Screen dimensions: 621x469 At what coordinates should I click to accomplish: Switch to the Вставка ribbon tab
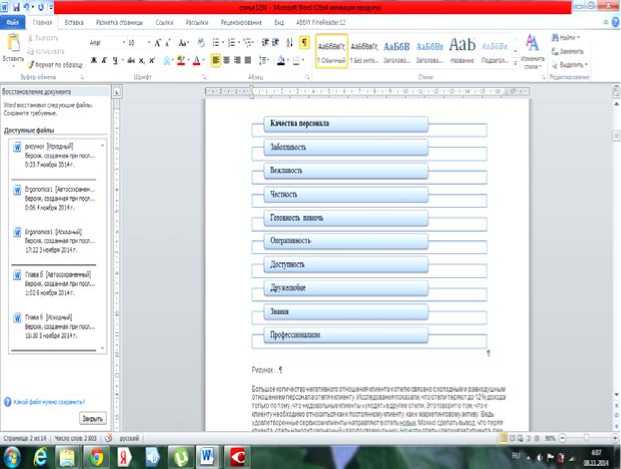tap(74, 19)
